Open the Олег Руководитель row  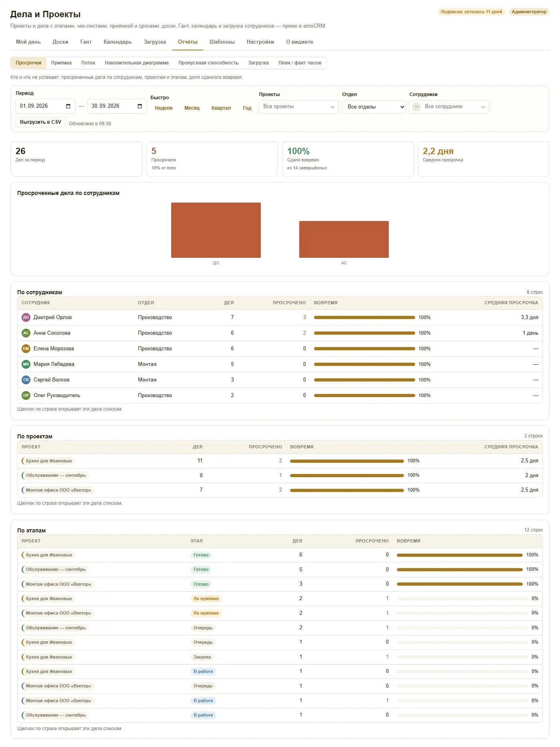pyautogui.click(x=280, y=396)
